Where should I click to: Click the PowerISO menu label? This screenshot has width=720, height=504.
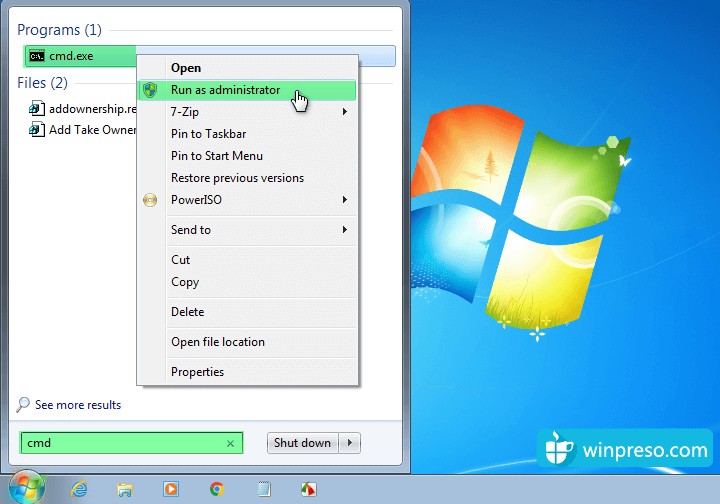[196, 200]
